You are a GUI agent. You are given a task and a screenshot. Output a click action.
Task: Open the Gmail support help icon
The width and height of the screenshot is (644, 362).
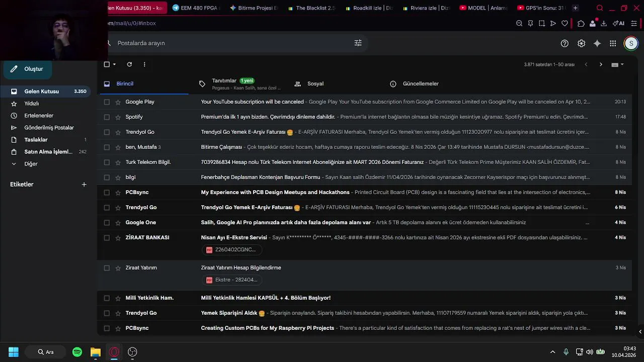565,44
